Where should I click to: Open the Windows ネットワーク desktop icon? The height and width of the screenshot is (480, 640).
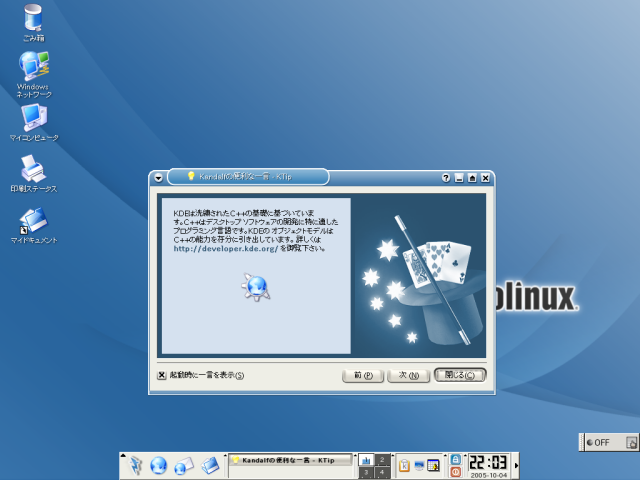click(34, 74)
